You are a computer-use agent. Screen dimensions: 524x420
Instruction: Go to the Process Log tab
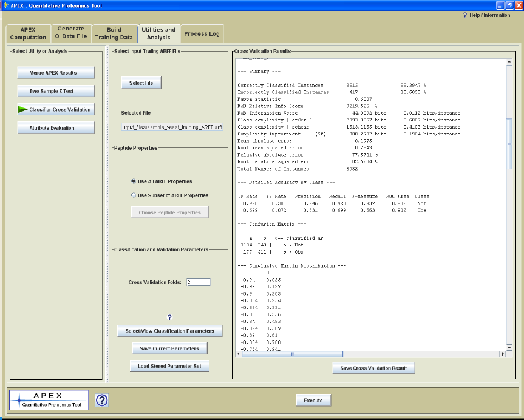coord(202,33)
